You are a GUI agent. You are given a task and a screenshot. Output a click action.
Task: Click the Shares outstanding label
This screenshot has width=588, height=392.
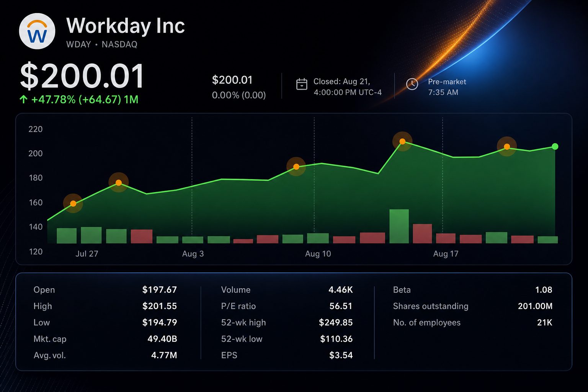pyautogui.click(x=431, y=306)
